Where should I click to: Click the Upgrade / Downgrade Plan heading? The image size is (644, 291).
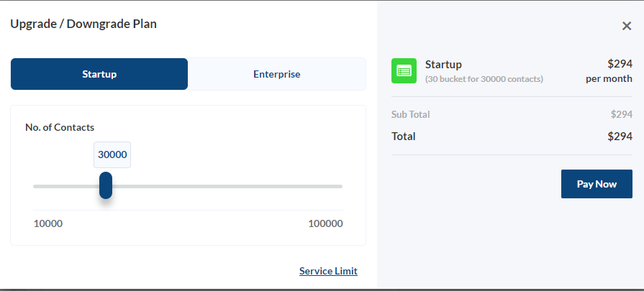(83, 24)
